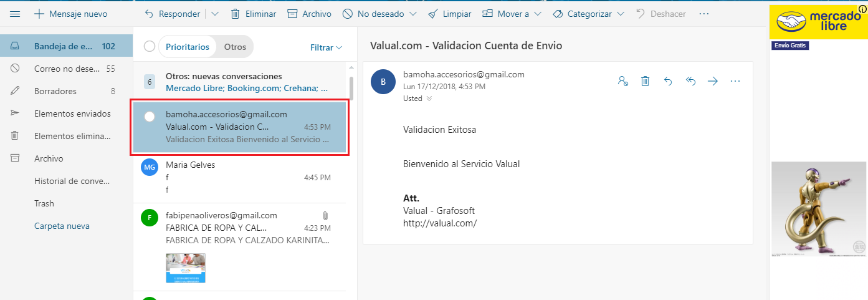The image size is (868, 300).
Task: Block sender using the person icon
Action: (622, 81)
